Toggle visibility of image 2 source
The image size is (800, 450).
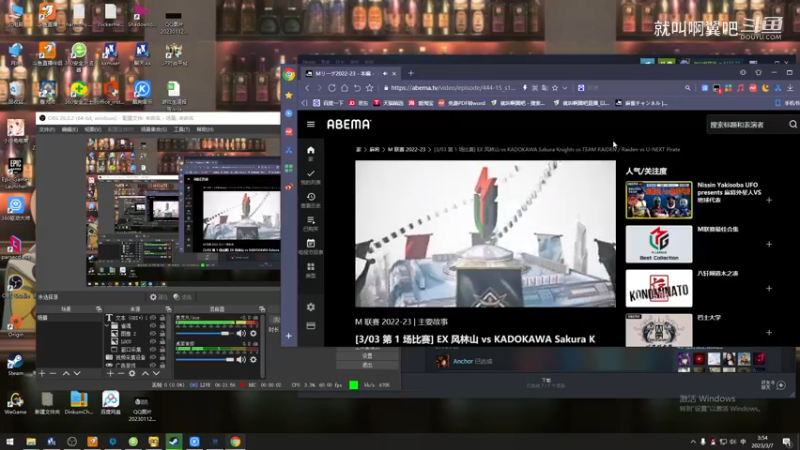click(153, 334)
